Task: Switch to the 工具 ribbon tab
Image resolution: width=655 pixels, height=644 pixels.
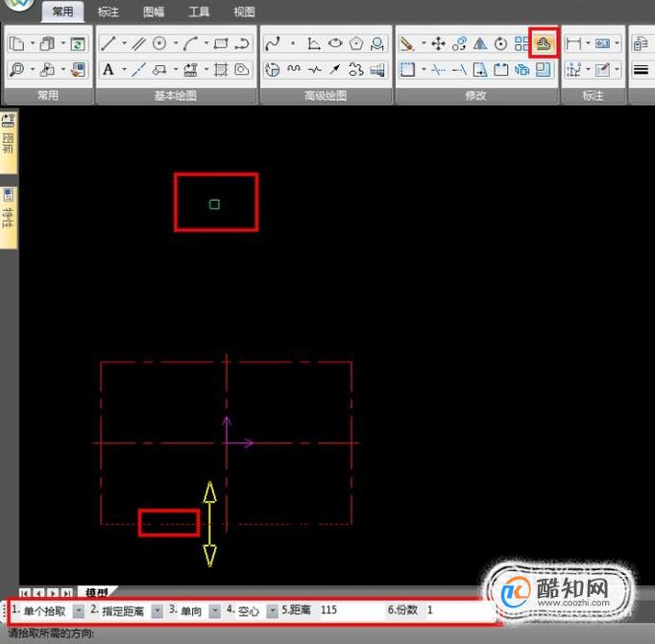Action: (x=199, y=12)
